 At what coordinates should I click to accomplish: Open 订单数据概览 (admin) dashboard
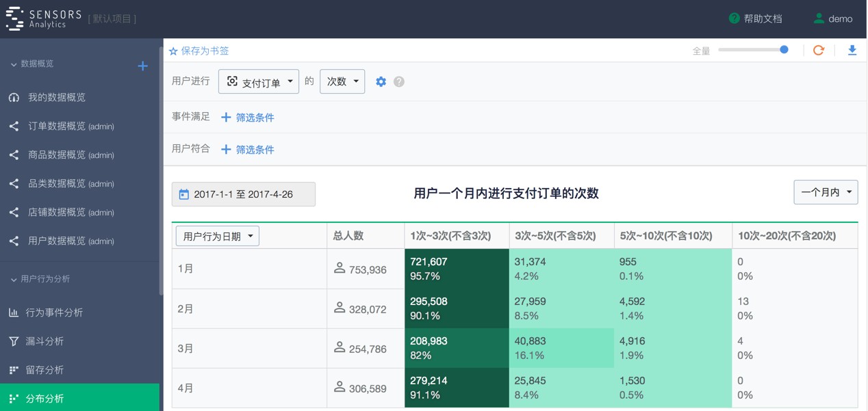pos(71,126)
